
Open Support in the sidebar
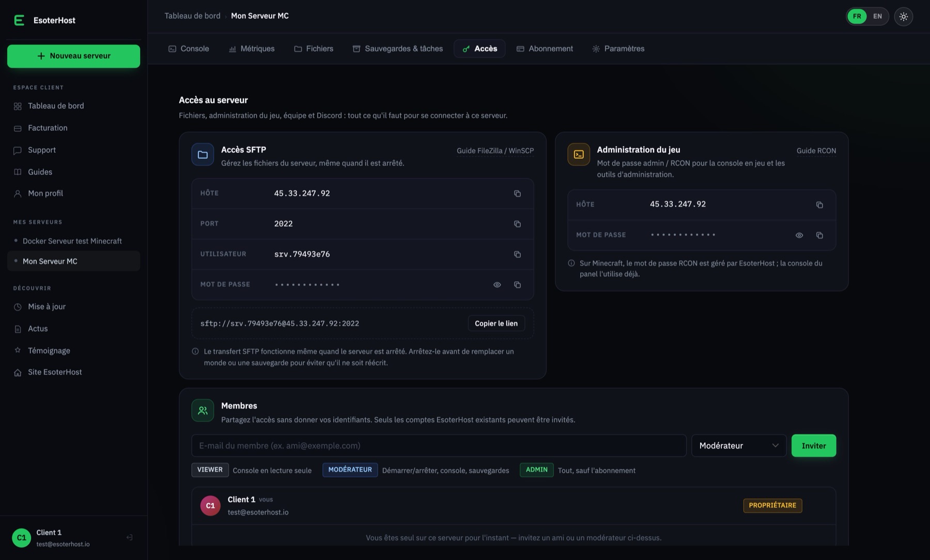tap(73, 150)
